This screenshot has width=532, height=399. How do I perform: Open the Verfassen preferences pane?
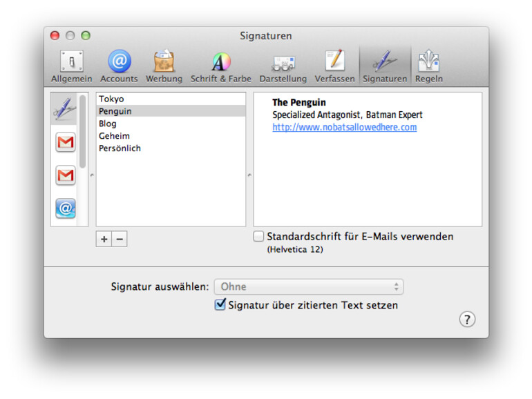tap(335, 66)
